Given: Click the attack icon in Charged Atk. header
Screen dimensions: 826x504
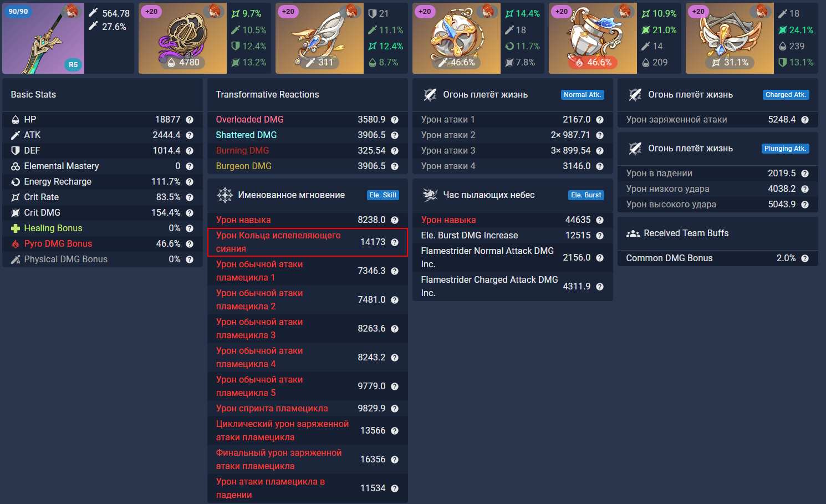Looking at the screenshot, I should coord(635,95).
